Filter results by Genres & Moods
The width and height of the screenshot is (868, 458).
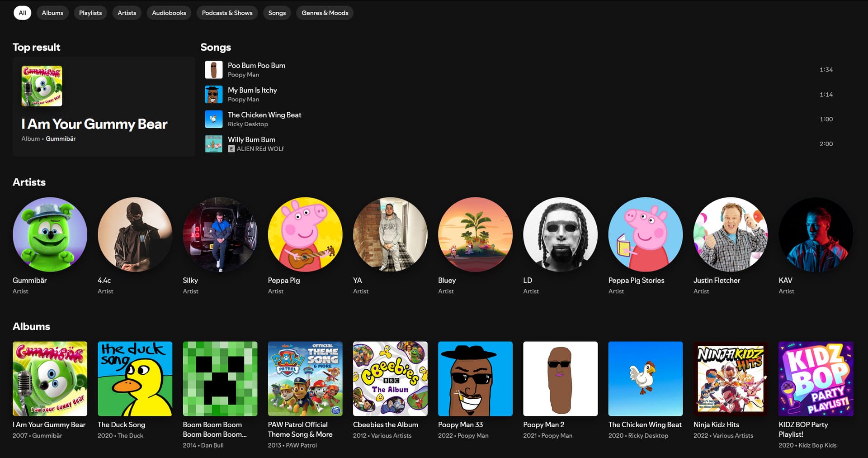pos(325,13)
